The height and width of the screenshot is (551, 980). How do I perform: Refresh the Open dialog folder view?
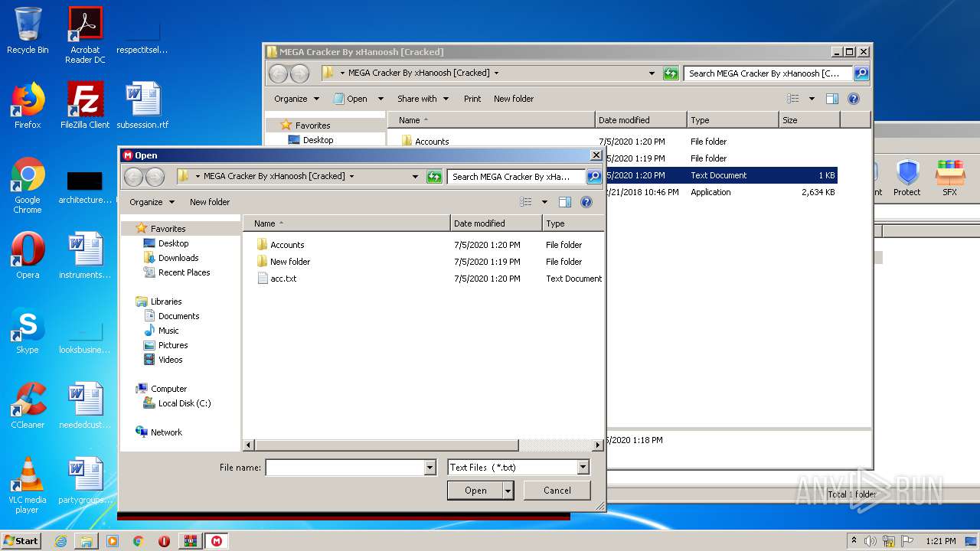tap(434, 177)
